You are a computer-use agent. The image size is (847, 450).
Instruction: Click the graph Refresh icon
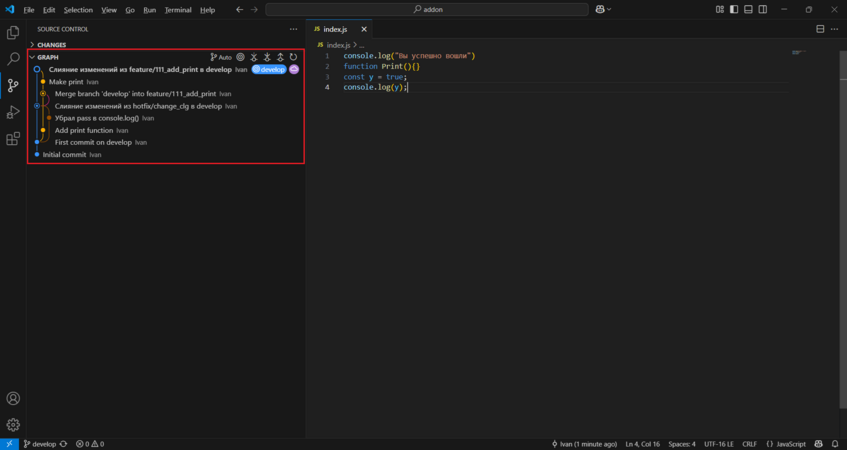(x=293, y=57)
